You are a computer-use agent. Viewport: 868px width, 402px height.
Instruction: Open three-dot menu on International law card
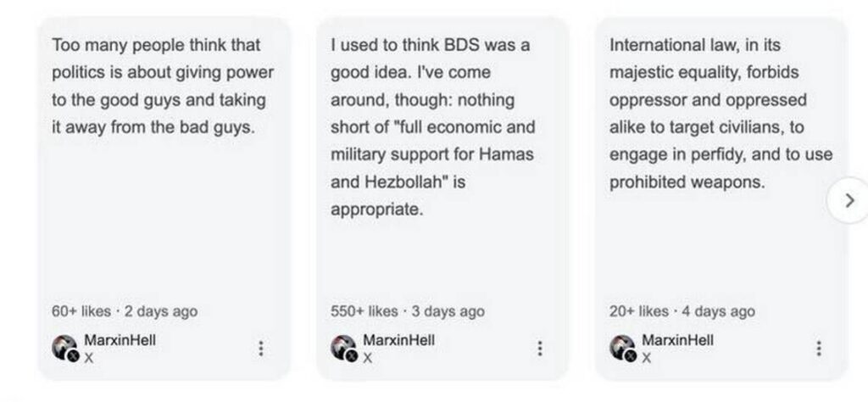click(819, 349)
